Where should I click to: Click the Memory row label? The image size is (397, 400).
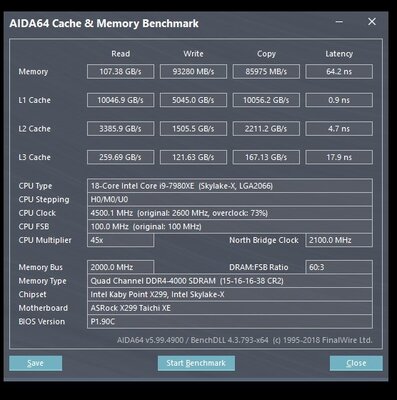33,72
